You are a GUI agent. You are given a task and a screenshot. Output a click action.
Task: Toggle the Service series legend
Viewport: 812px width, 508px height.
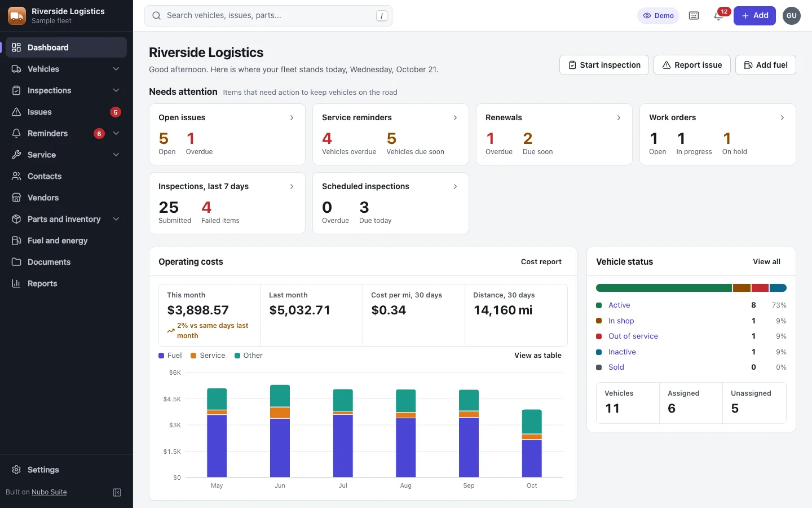(208, 356)
